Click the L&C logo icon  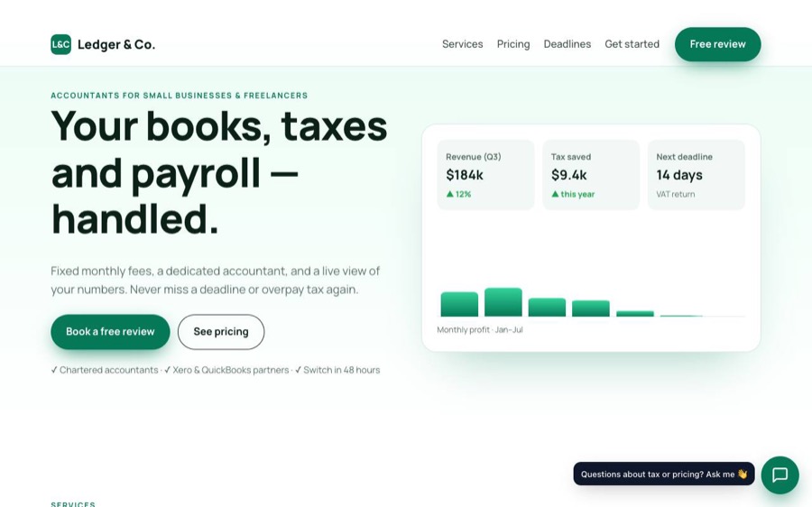(60, 44)
